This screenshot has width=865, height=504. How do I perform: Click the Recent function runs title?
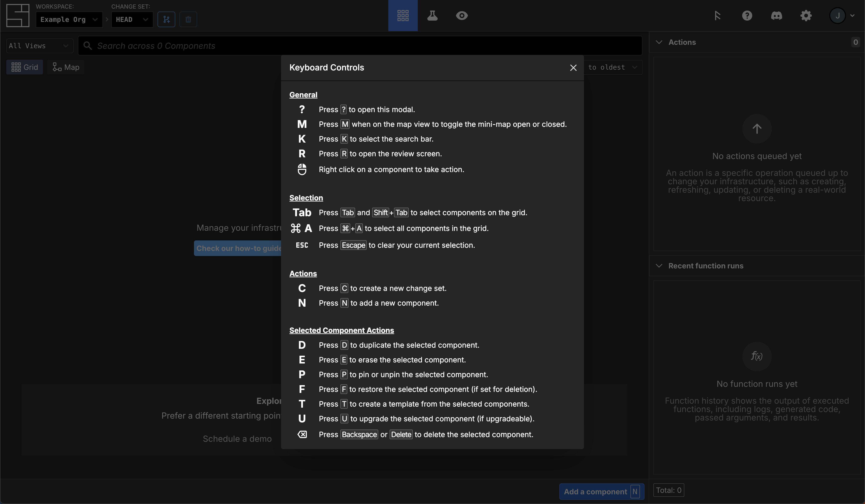pos(706,266)
